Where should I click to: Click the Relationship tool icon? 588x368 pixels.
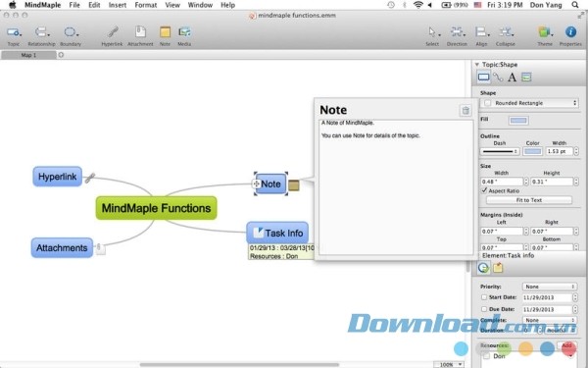41,32
